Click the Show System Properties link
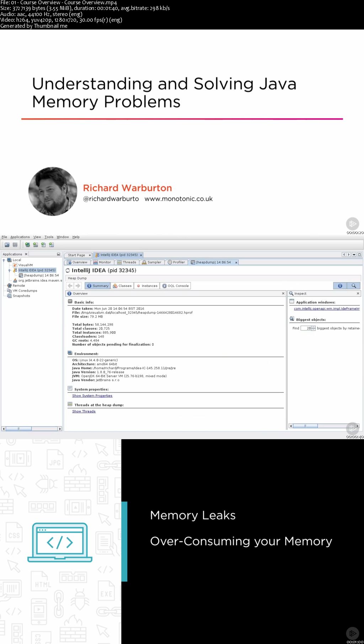The height and width of the screenshot is (644, 364). click(92, 396)
